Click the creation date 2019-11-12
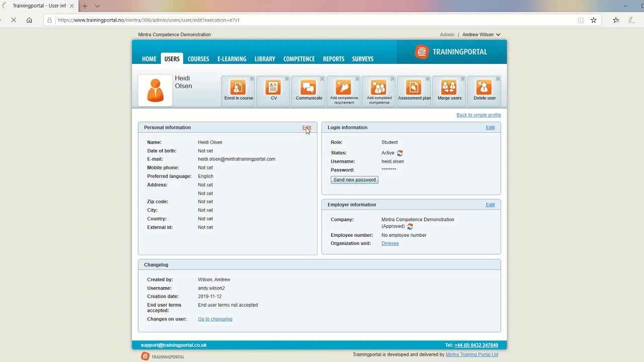The height and width of the screenshot is (362, 644). pyautogui.click(x=209, y=297)
